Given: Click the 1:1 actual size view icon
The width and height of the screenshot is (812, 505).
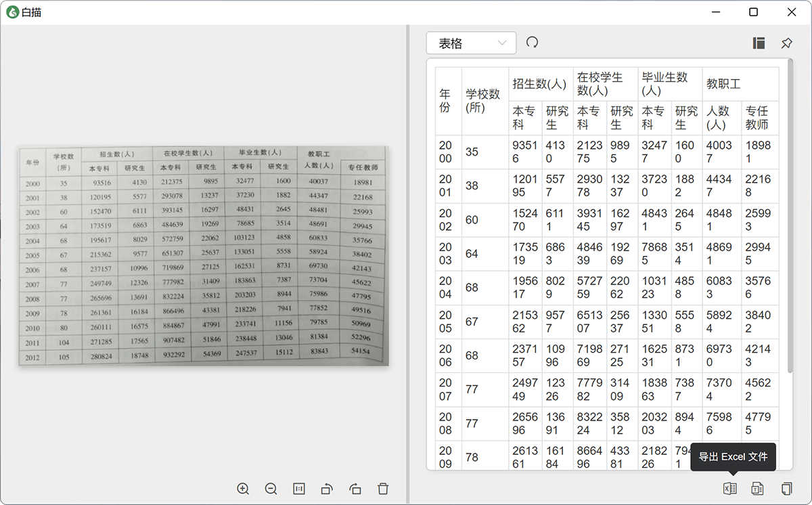Looking at the screenshot, I should point(298,489).
